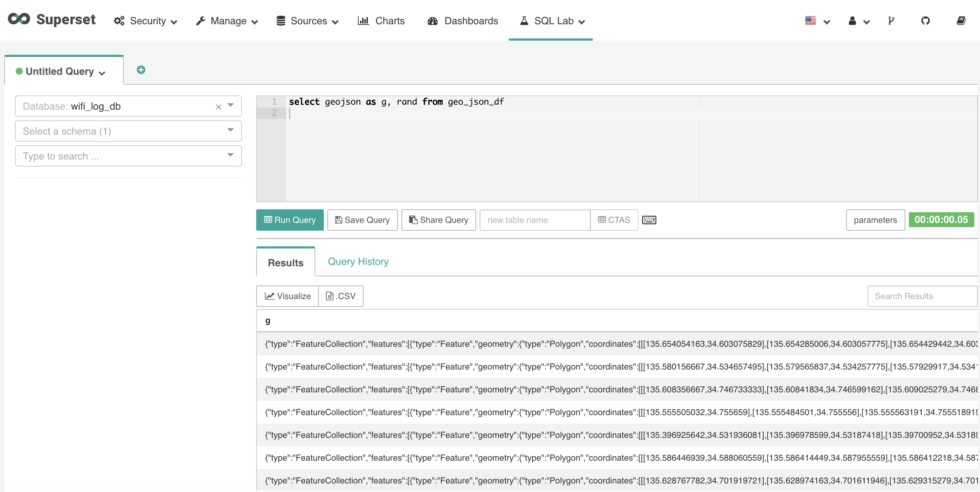
Task: Click the Visualize button
Action: pyautogui.click(x=288, y=296)
